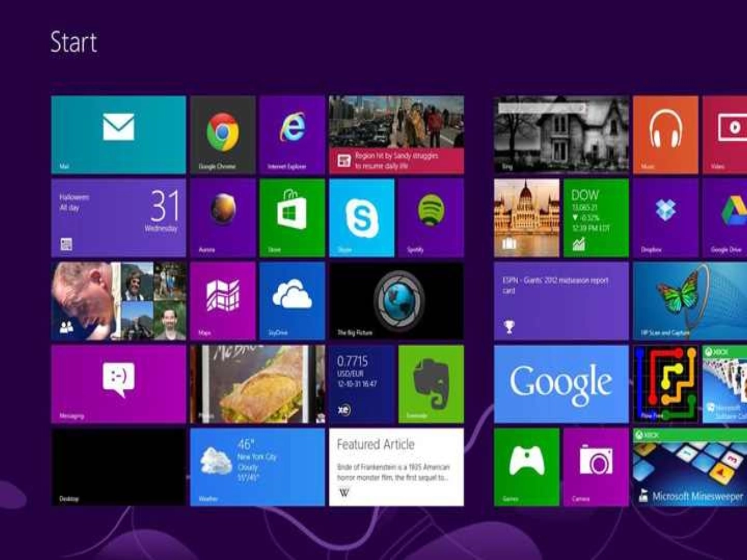
Task: Open the SkyDrive cloud tile
Action: [292, 301]
